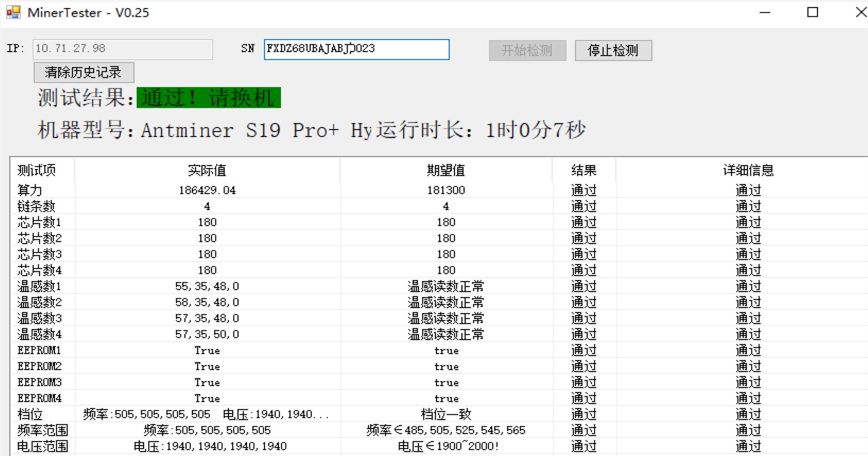The width and height of the screenshot is (868, 456).
Task: Select the SN input field containing FXDZ68UBAJABJ023
Action: [356, 49]
